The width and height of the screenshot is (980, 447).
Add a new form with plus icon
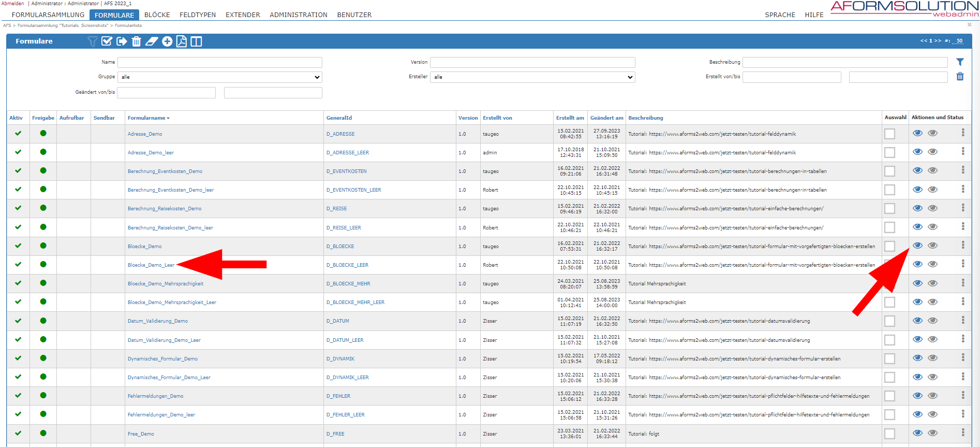167,41
